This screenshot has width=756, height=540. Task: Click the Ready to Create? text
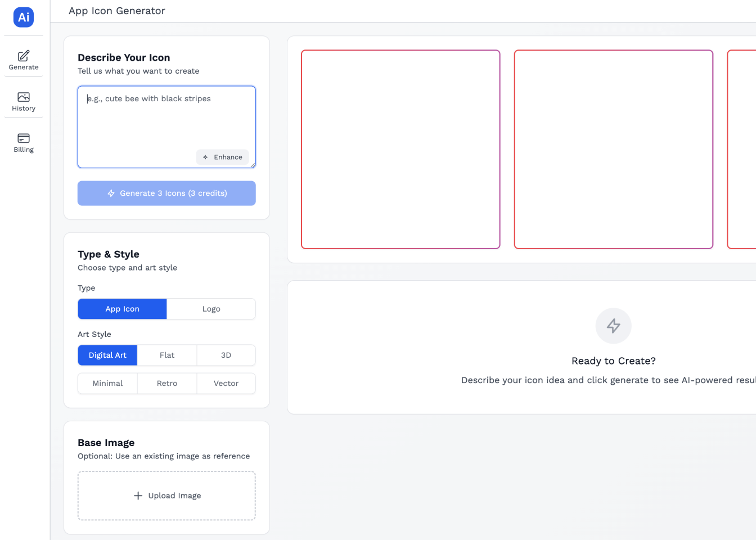coord(614,361)
